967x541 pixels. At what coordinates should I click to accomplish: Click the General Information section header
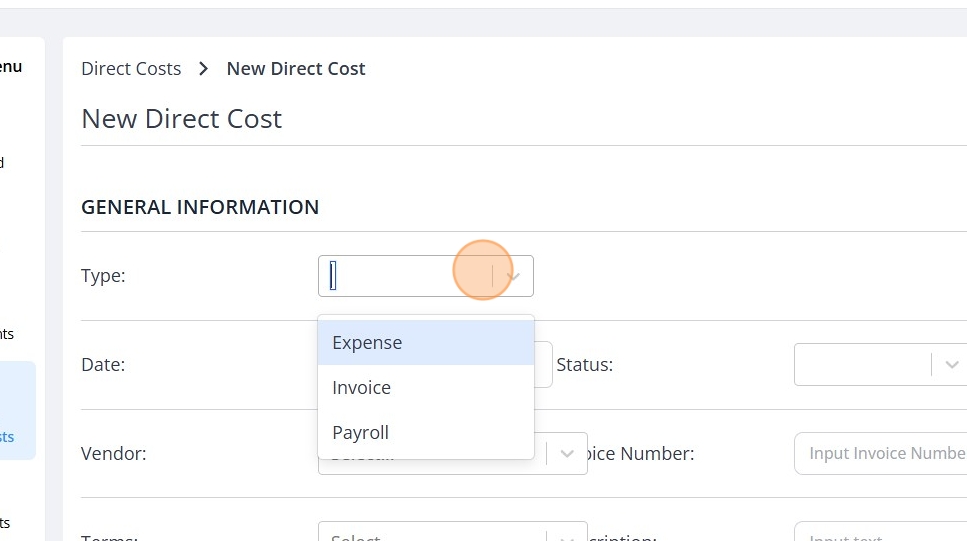click(200, 207)
